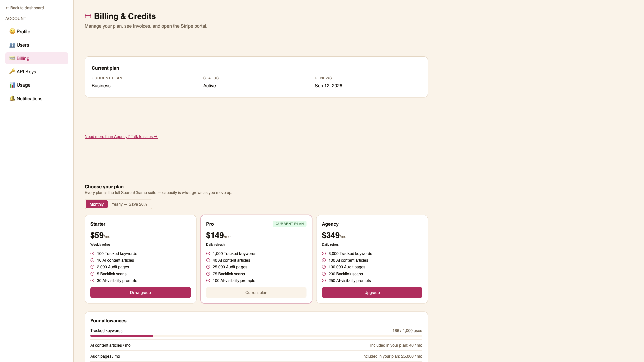Viewport: 644px width, 362px height.
Task: Click the Business current plan value
Action: tap(101, 86)
